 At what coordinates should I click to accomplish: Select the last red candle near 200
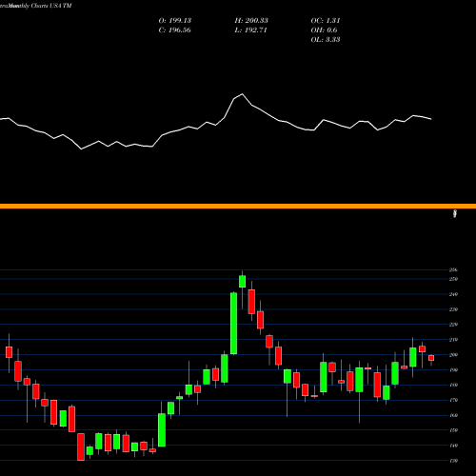tap(431, 358)
